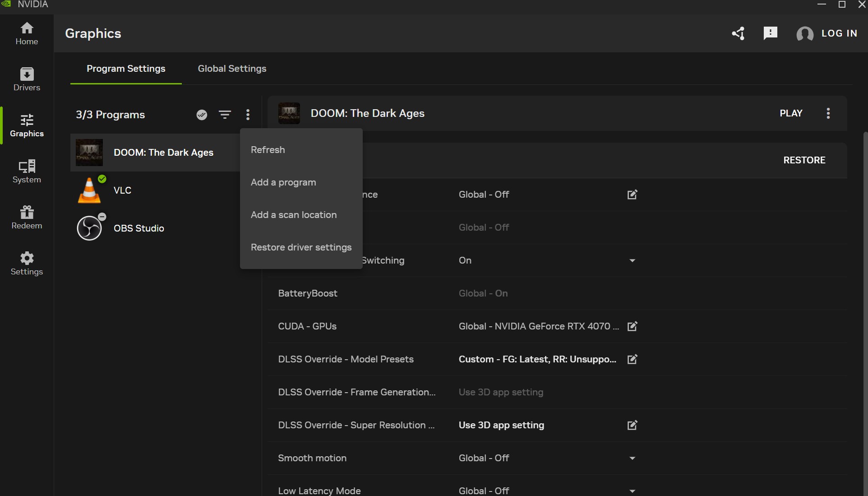Click the share icon in header

pyautogui.click(x=738, y=33)
